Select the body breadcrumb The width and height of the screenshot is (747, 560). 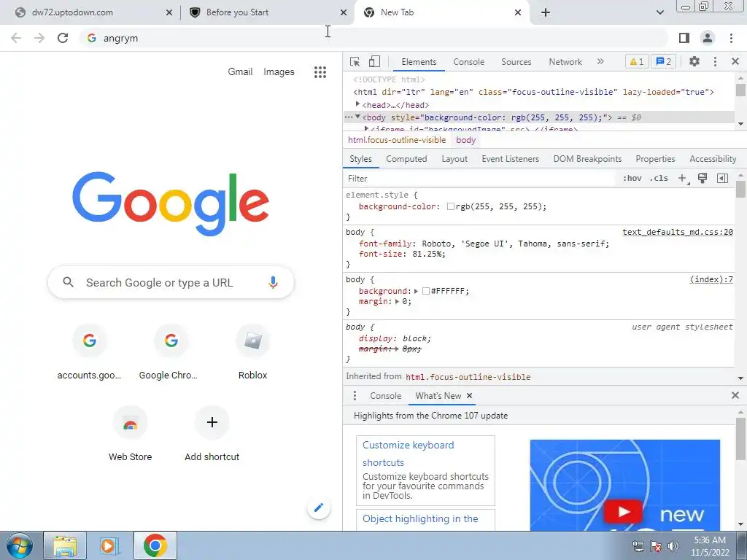pos(465,140)
